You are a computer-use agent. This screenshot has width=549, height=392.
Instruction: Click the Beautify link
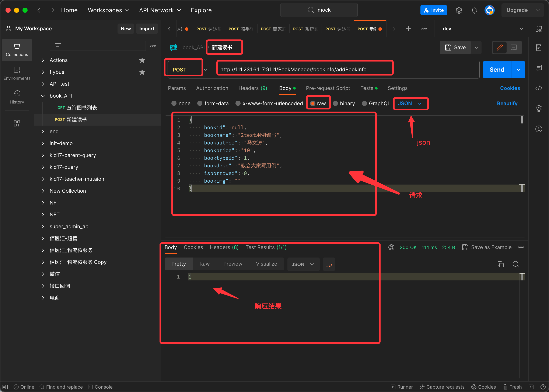(x=507, y=103)
